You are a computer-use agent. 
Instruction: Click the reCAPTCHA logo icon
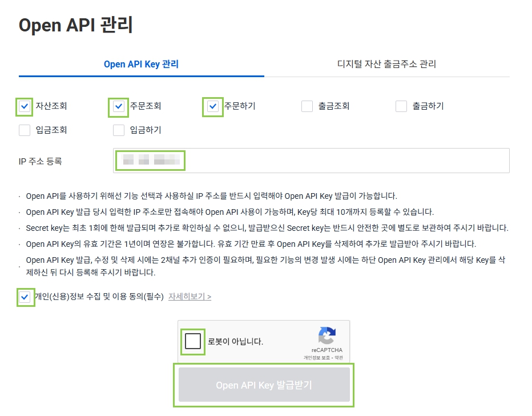click(x=327, y=336)
